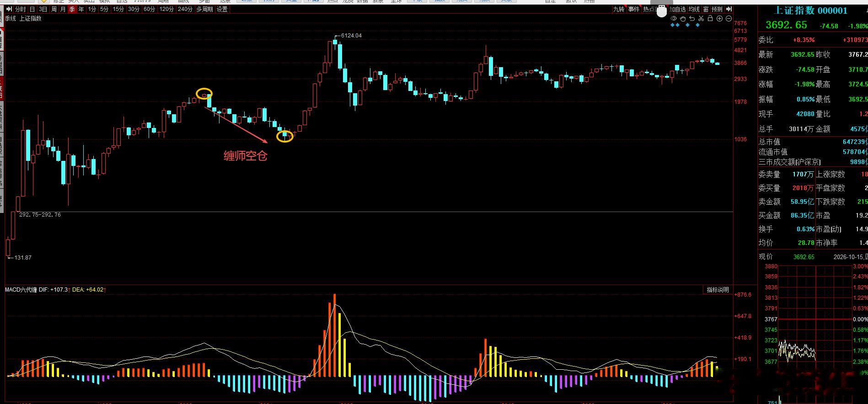Select the 周 weekly period tab
This screenshot has width=868, height=404.
tap(54, 9)
